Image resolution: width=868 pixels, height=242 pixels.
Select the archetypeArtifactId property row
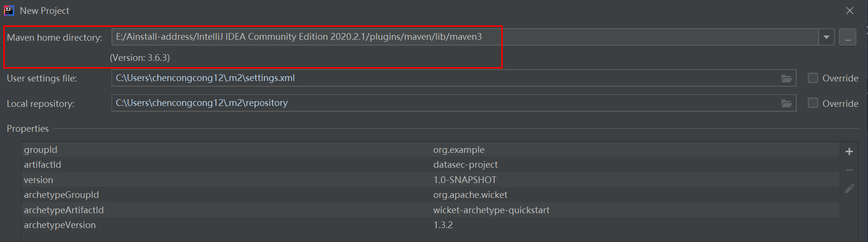click(x=430, y=210)
